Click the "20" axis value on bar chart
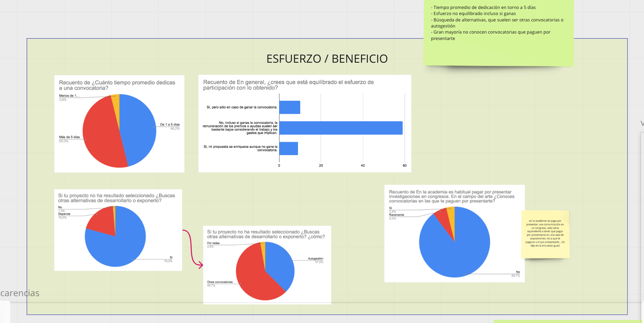The height and width of the screenshot is (323, 644). [x=321, y=165]
